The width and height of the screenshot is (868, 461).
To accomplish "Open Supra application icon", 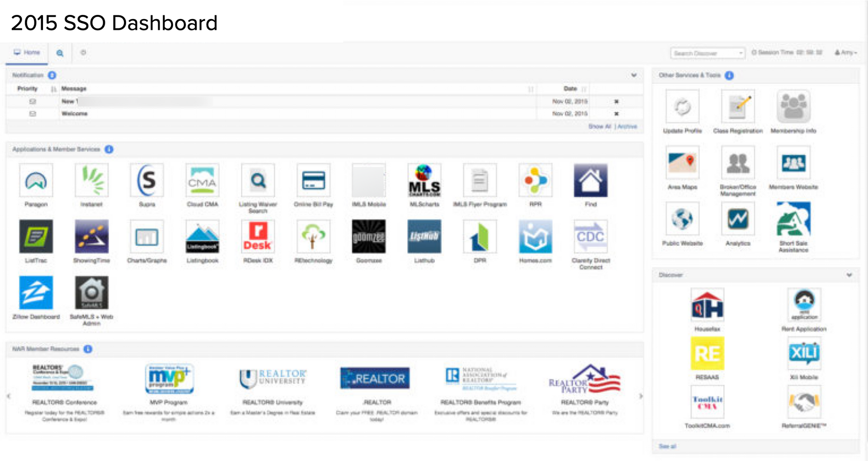I will click(x=147, y=181).
